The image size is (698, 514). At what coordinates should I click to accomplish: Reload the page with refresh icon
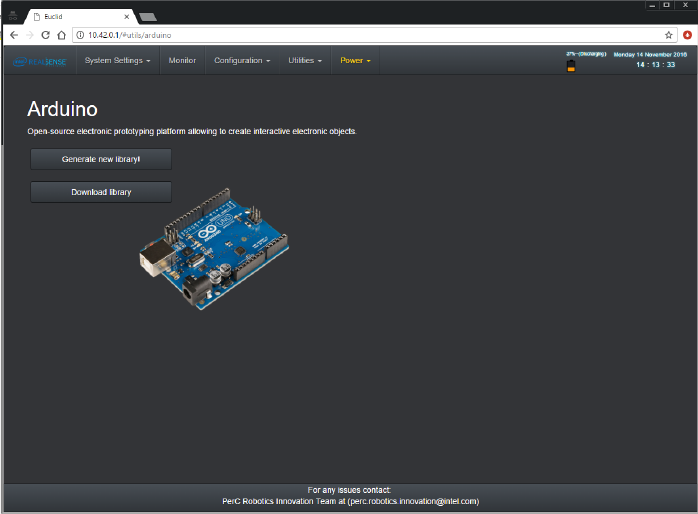point(45,35)
